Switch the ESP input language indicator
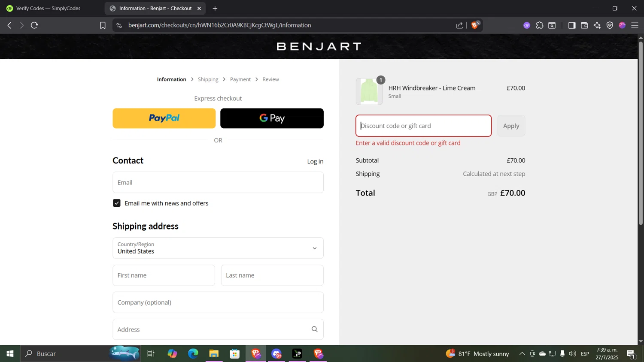Viewport: 644px width, 362px height. point(585,354)
